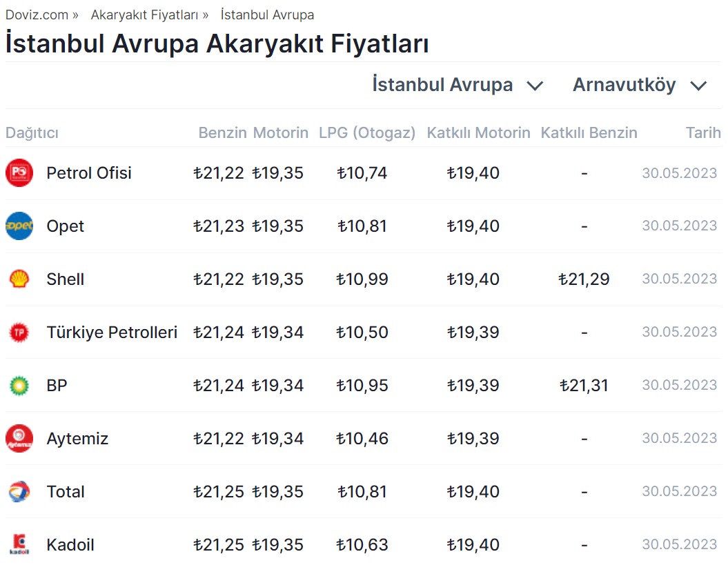Viewport: 728px width, 574px height.
Task: Click the Shell logo icon
Action: coord(19,279)
